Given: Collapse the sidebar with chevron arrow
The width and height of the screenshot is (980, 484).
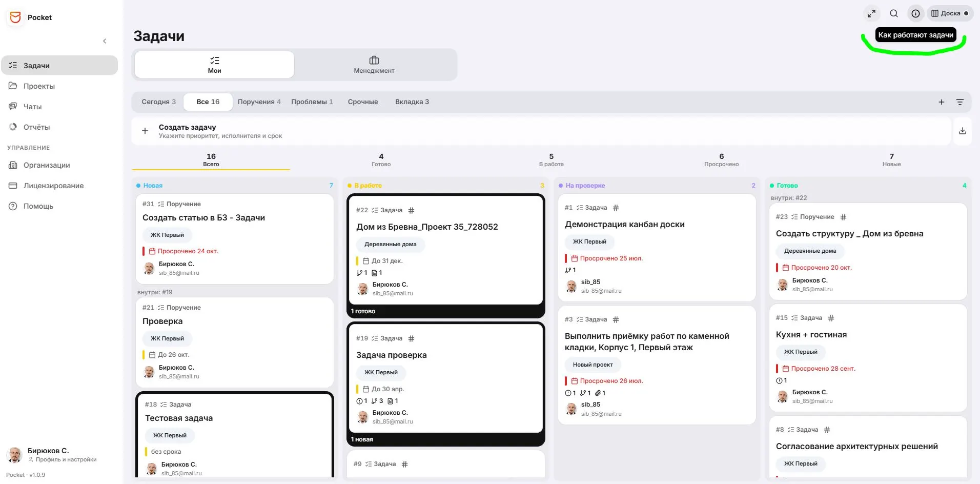Looking at the screenshot, I should (105, 41).
